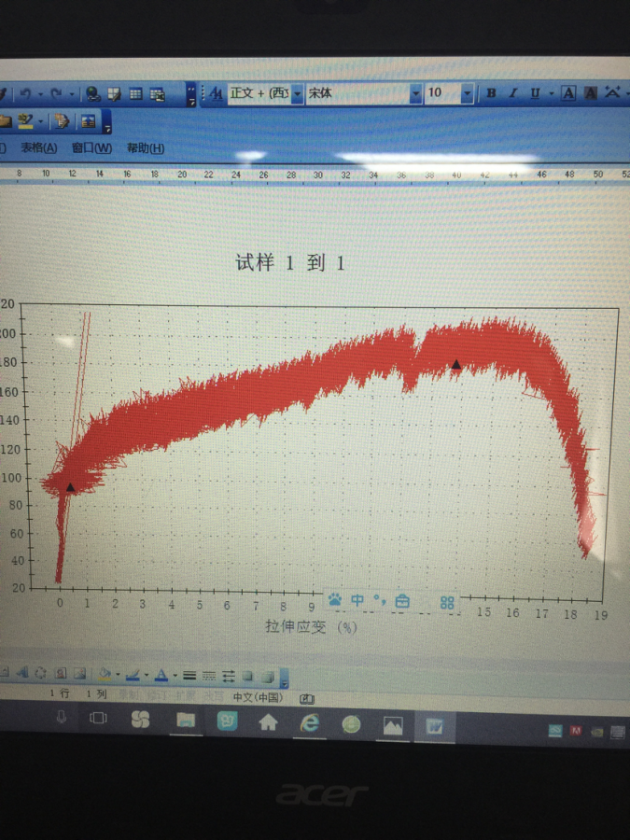Click the paw icon on IME bar

[335, 599]
